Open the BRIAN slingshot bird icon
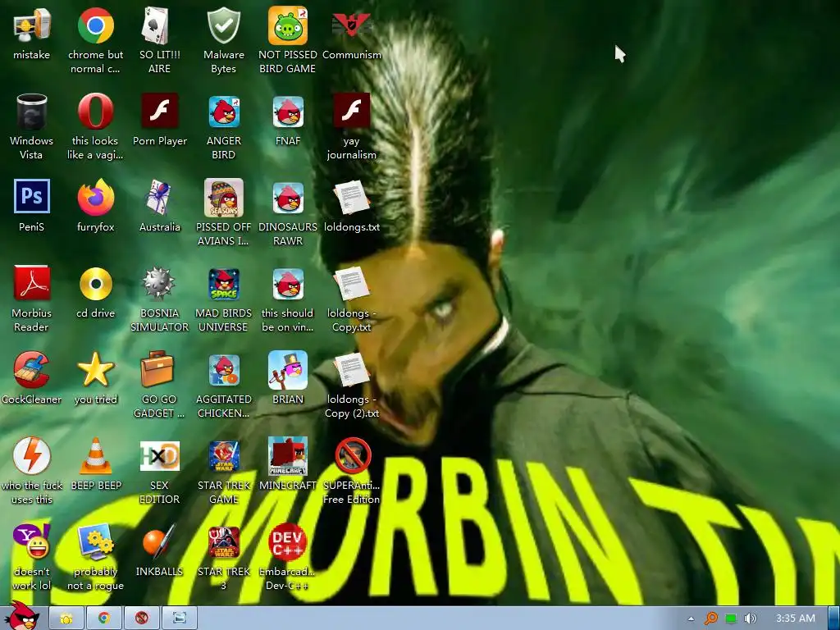 click(x=288, y=370)
